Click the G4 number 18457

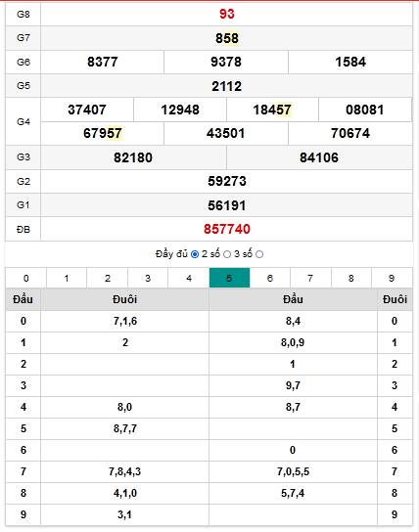pos(272,110)
